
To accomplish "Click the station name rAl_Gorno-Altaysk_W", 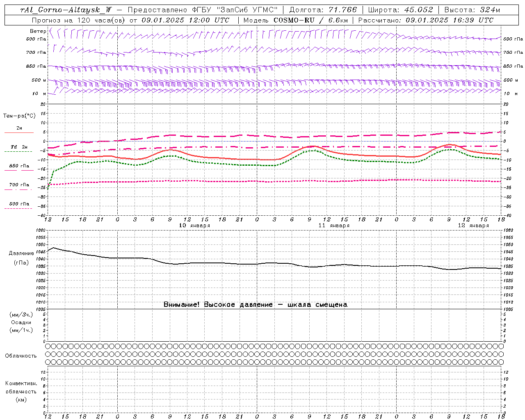I will coord(66,10).
